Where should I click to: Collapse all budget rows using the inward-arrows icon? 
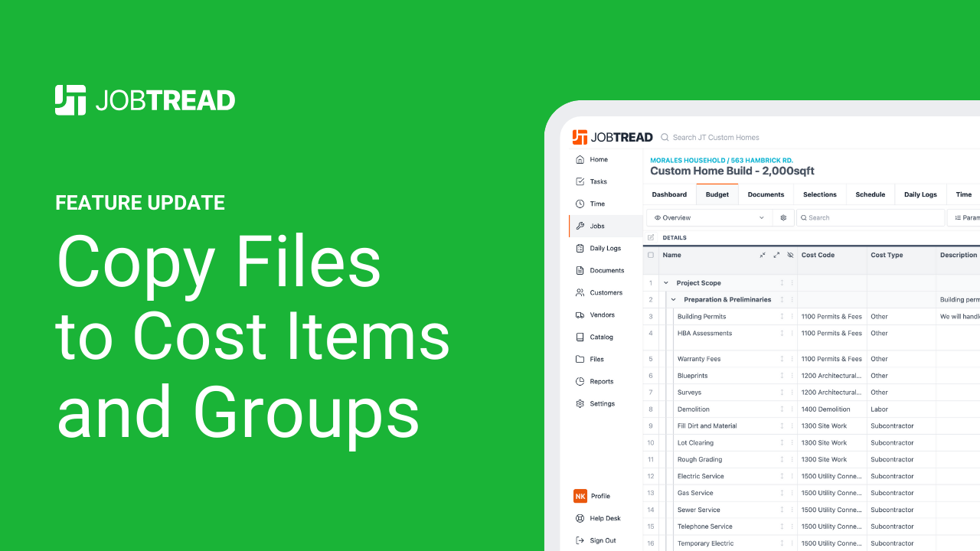762,254
